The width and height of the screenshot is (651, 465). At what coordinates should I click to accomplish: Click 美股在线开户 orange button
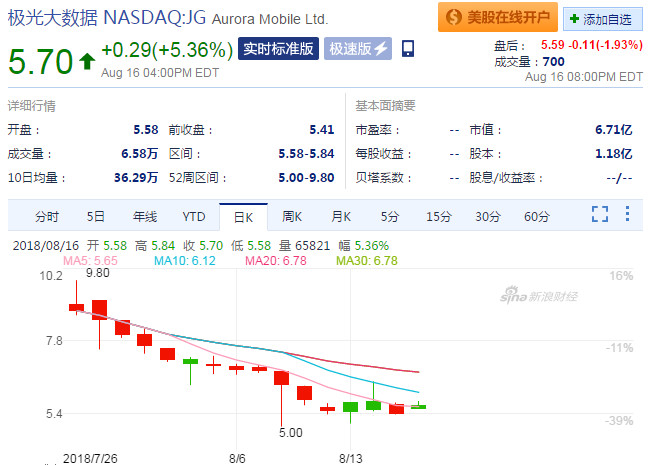(497, 17)
